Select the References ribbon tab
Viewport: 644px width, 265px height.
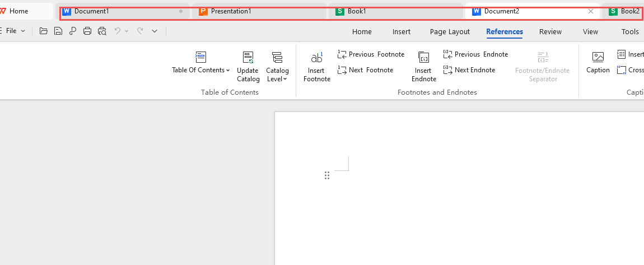pos(505,31)
